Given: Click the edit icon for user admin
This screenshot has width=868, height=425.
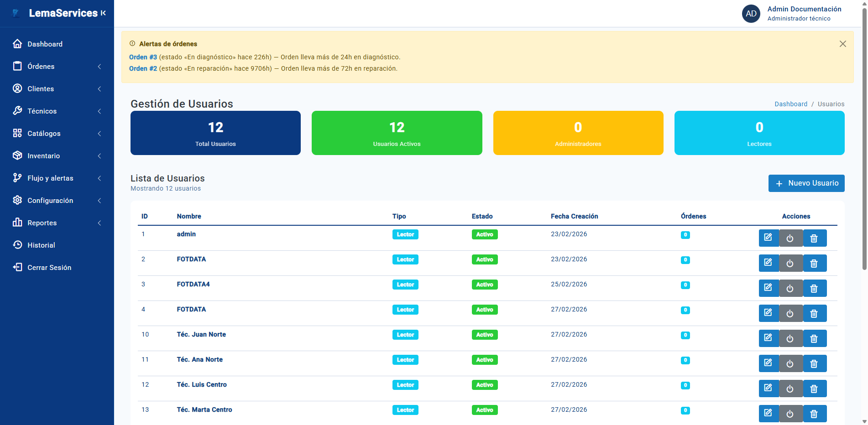Looking at the screenshot, I should point(769,238).
